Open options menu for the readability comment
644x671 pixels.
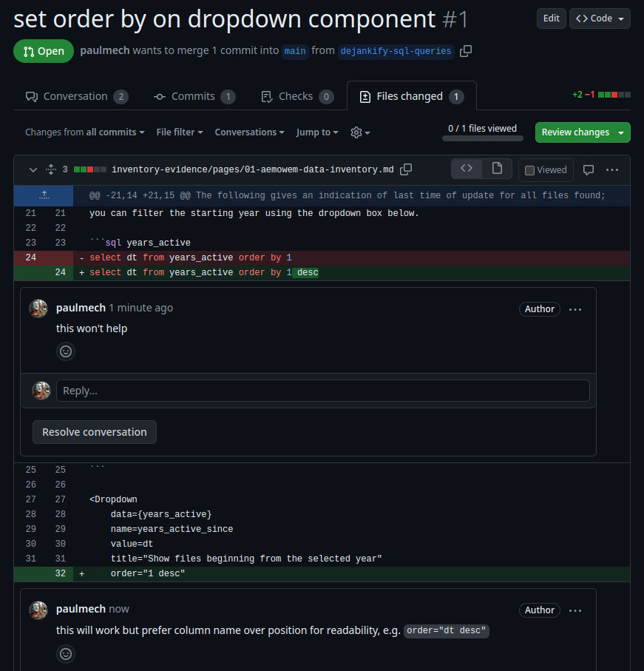click(575, 610)
